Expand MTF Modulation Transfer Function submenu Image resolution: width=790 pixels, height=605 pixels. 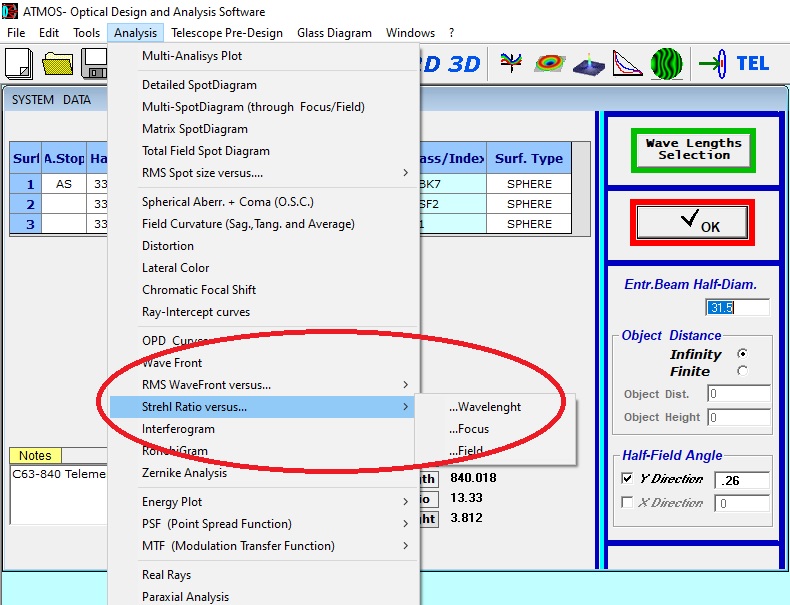point(262,546)
